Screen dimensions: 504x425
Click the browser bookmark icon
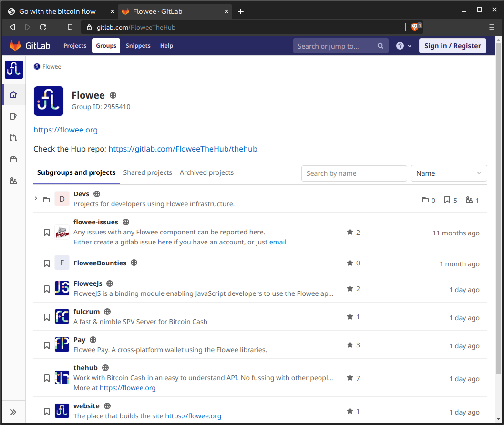pyautogui.click(x=70, y=27)
